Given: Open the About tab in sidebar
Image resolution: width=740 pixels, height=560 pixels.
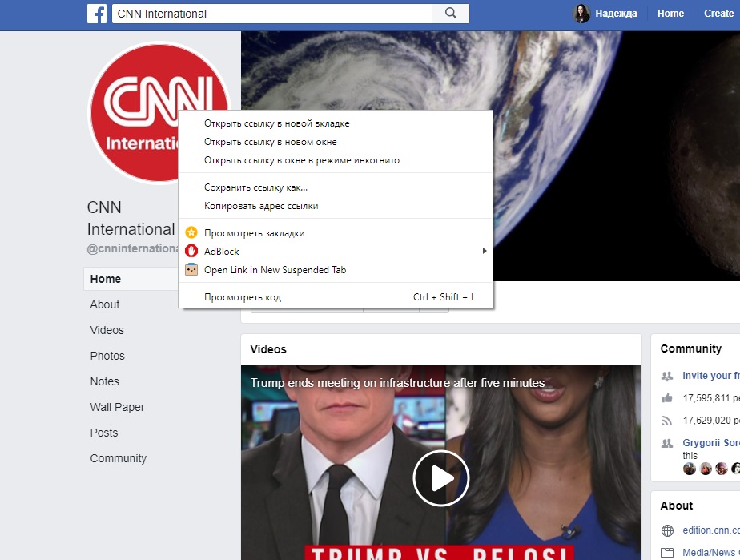Looking at the screenshot, I should click(x=105, y=304).
